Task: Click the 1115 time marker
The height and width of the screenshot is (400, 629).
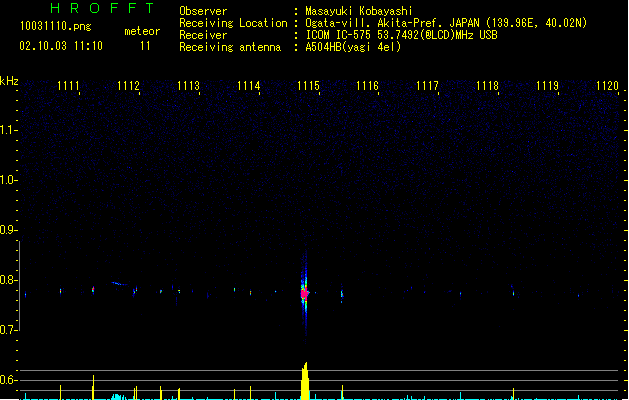Action: coord(308,86)
